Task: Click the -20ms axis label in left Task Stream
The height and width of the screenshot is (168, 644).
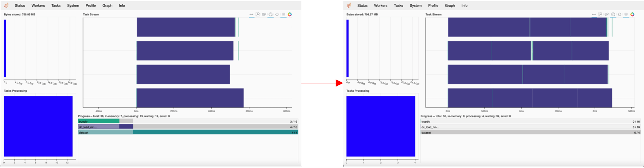Action: (x=99, y=111)
